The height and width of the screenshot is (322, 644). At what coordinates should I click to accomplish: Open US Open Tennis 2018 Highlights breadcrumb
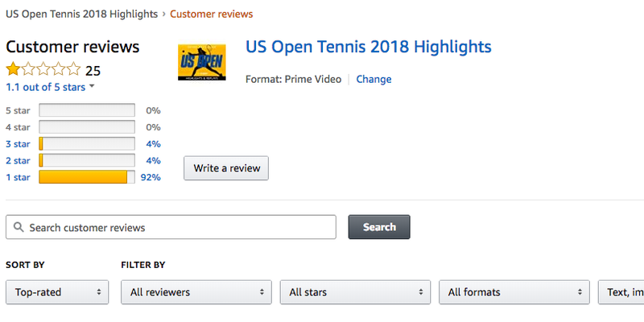82,14
